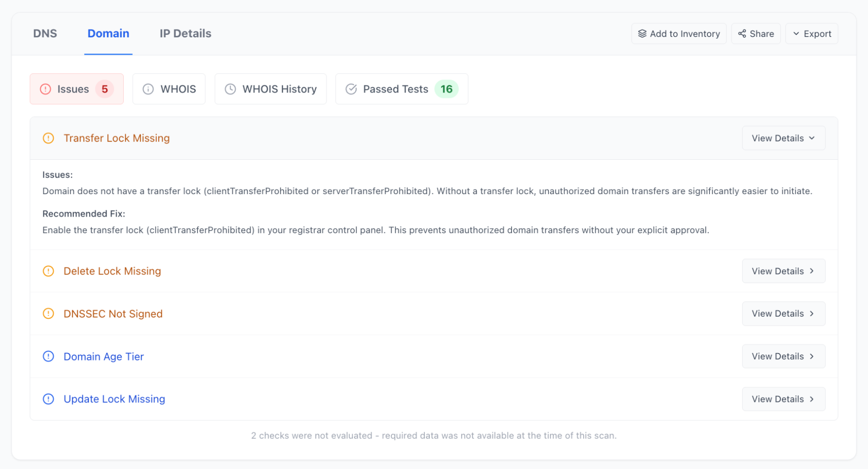Select the Issues sub-tab
Image resolution: width=868 pixels, height=469 pixels.
click(77, 89)
